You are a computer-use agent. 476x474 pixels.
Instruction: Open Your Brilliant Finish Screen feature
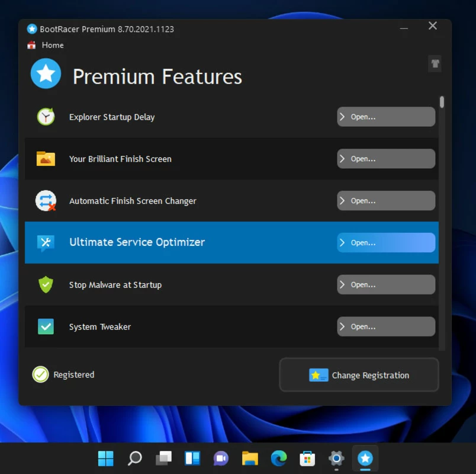(386, 159)
